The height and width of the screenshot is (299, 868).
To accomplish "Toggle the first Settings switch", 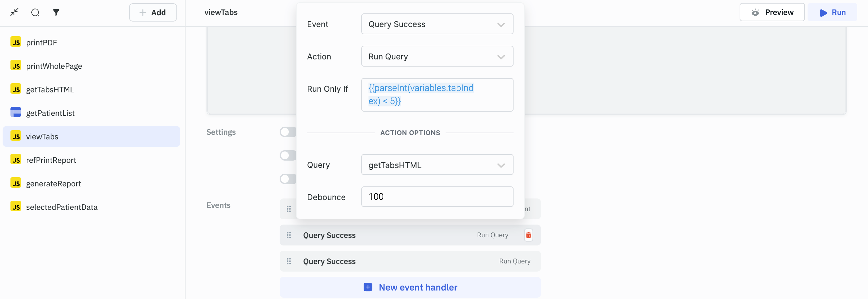I will 287,132.
